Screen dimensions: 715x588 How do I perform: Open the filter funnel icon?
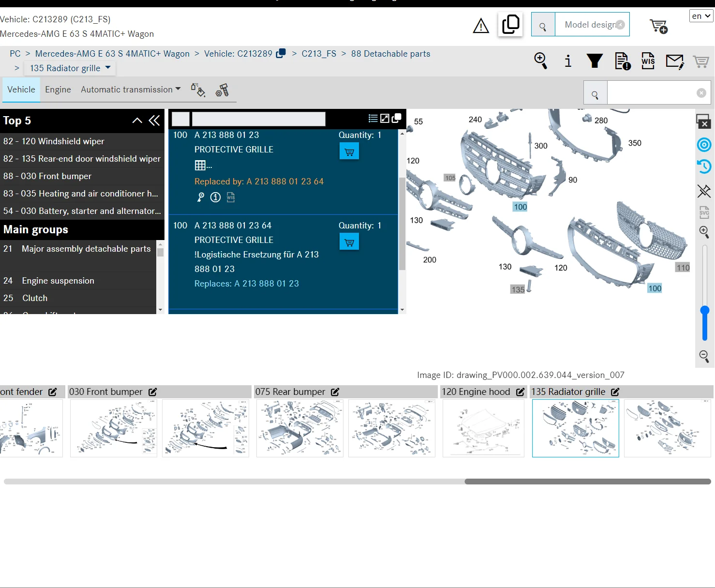click(x=595, y=61)
